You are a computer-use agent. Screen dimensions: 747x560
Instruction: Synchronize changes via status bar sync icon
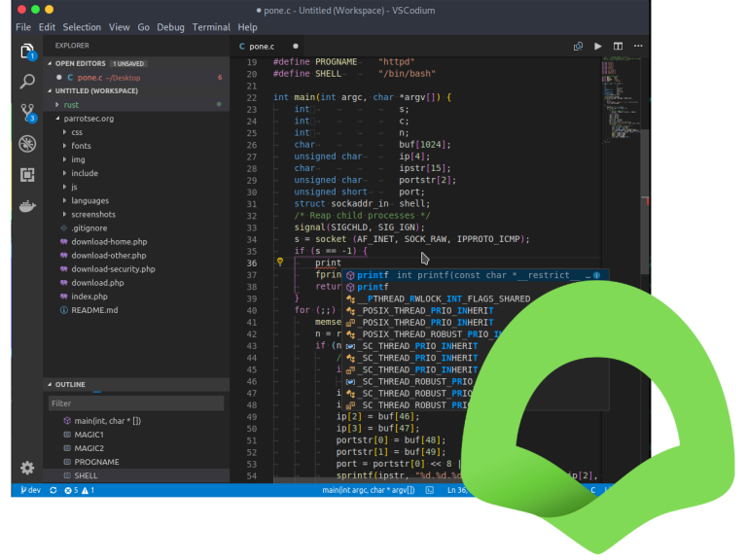pyautogui.click(x=53, y=490)
